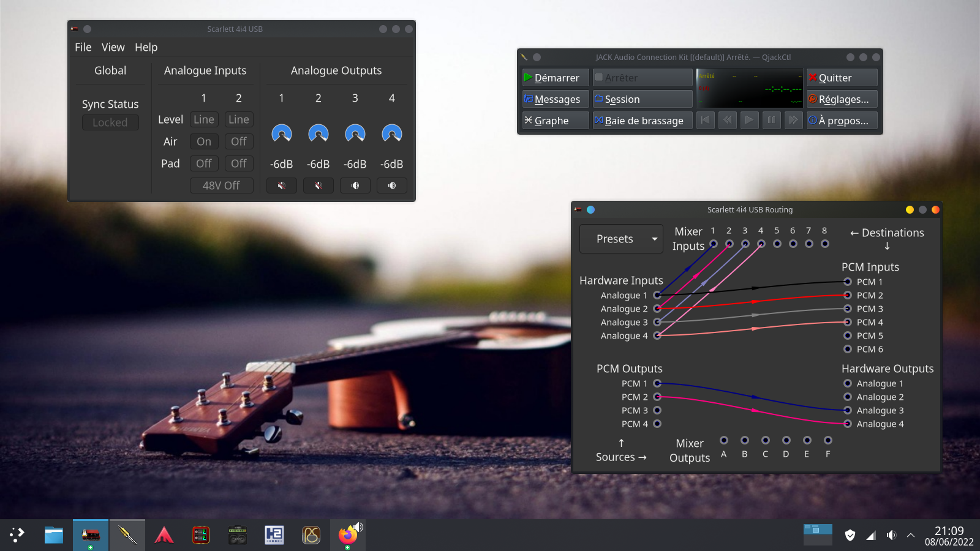Screen dimensions: 980x551
Task: Launch the guitar amplifier app from taskbar
Action: click(238, 535)
